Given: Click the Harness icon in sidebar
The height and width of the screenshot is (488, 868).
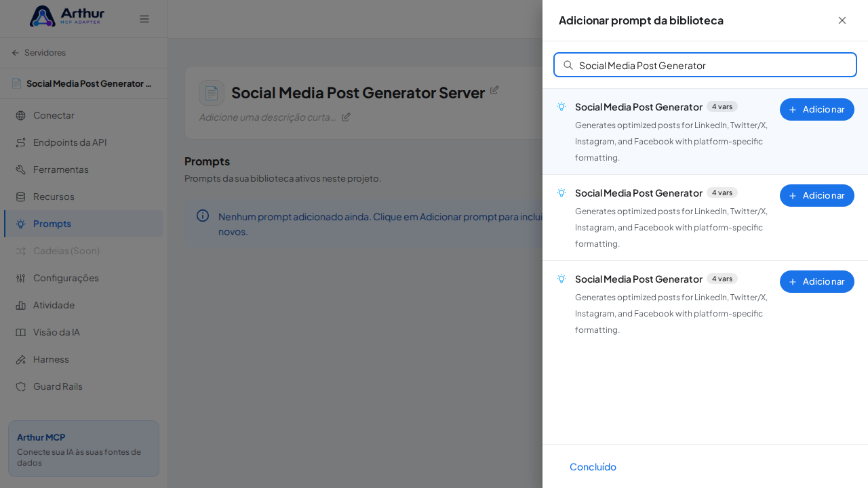Looking at the screenshot, I should click(20, 359).
